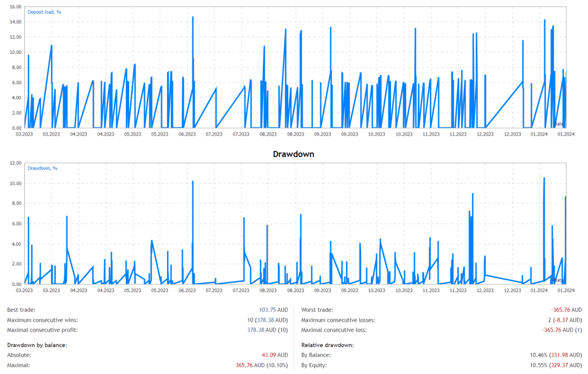Select the "Drawdown" chart title

pyautogui.click(x=293, y=154)
